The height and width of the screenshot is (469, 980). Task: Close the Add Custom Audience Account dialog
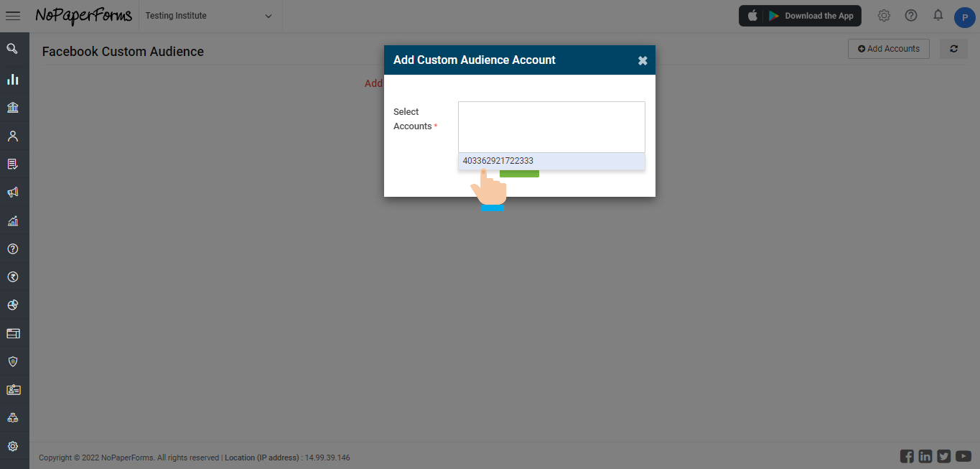[643, 61]
